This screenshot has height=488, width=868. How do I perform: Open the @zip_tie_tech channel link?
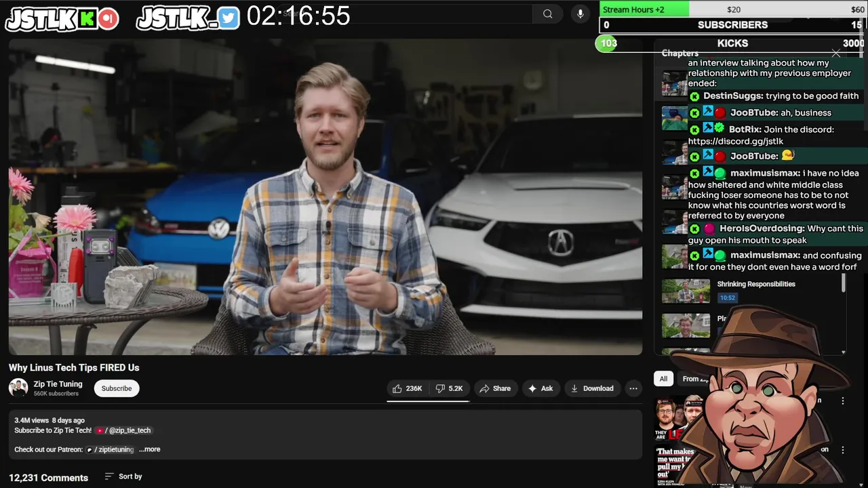[x=124, y=430]
